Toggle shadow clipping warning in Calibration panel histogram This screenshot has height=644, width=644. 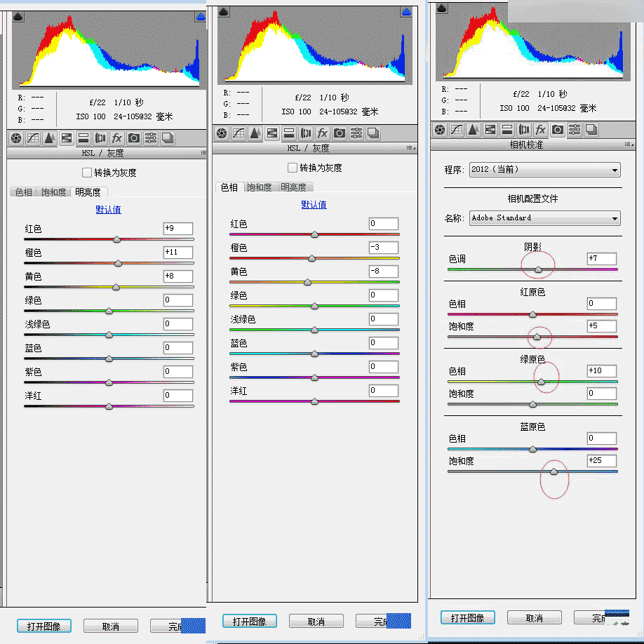click(x=442, y=8)
